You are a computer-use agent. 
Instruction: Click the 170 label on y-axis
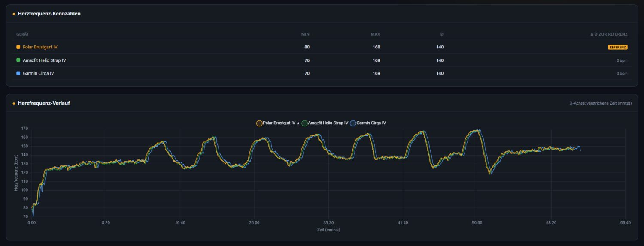tap(24, 129)
